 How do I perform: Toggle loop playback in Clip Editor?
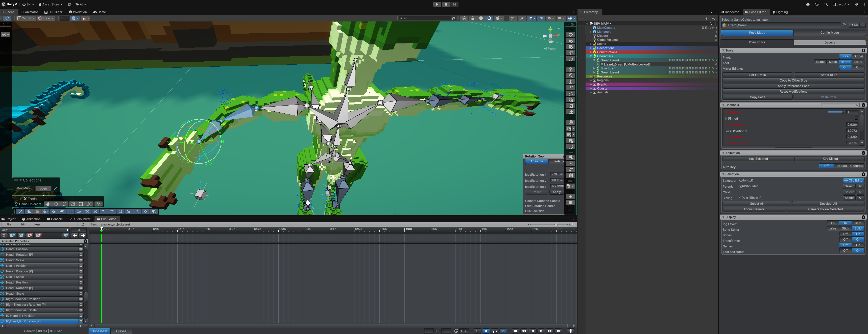click(x=494, y=331)
